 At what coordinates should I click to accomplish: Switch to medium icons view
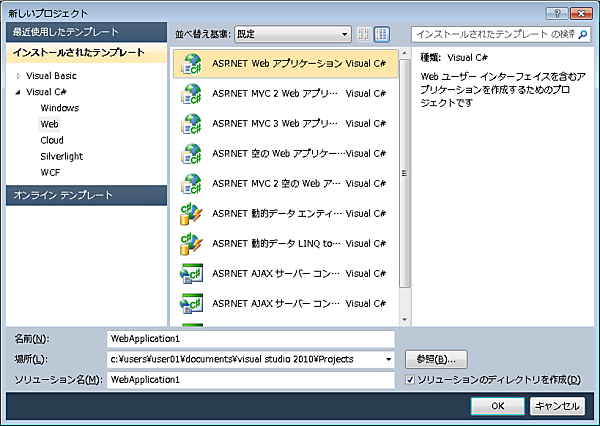[x=382, y=34]
